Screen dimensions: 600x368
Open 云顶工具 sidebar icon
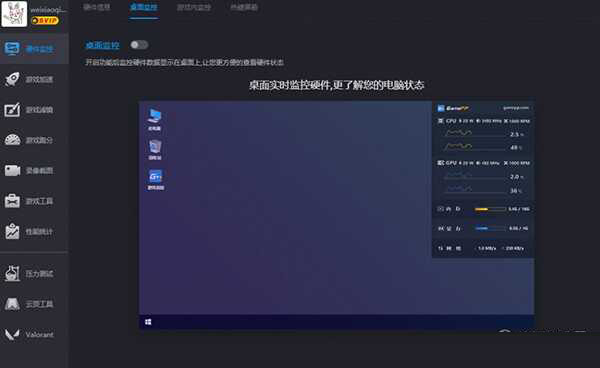[12, 304]
